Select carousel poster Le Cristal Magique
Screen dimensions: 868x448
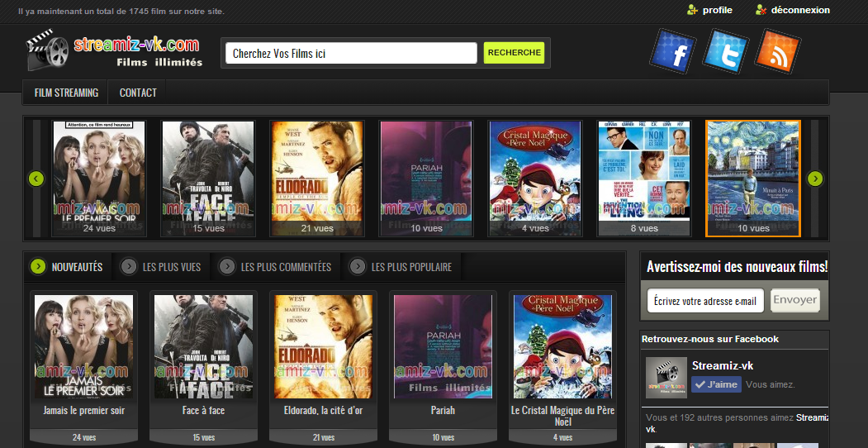coord(534,179)
